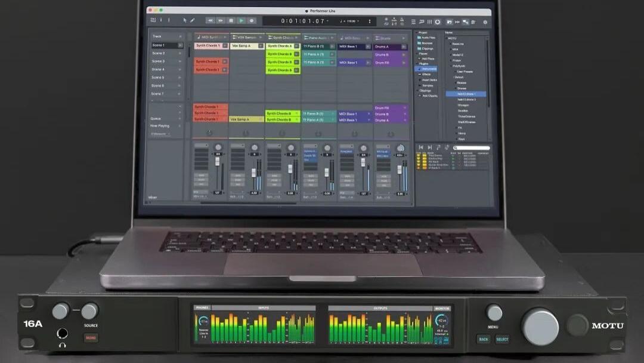Click the vertical bars mixer icon in toolbar

pyautogui.click(x=429, y=21)
